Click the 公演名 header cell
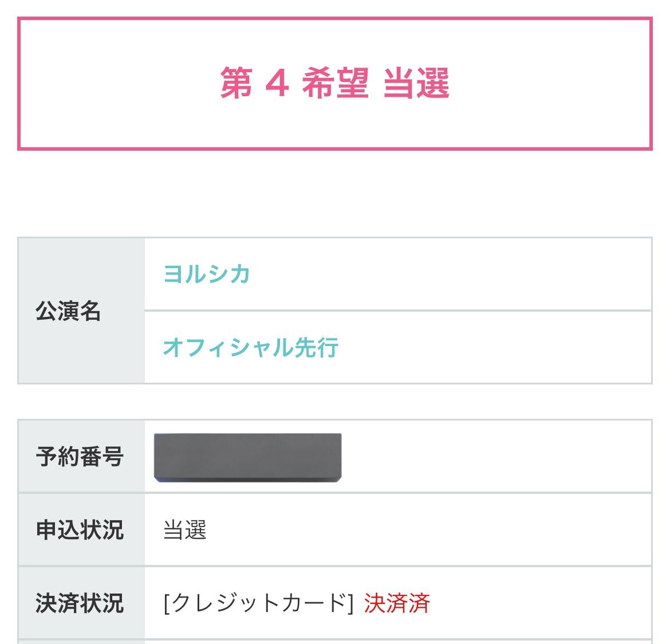The image size is (670, 644). [x=82, y=311]
